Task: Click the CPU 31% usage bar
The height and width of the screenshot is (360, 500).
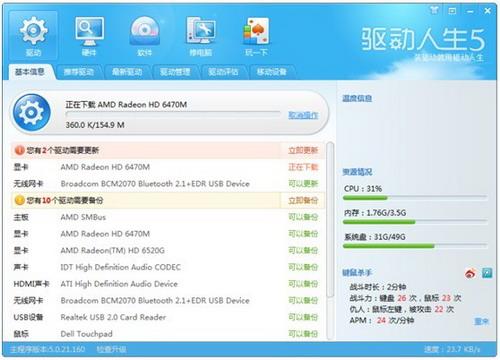Action: click(x=415, y=198)
